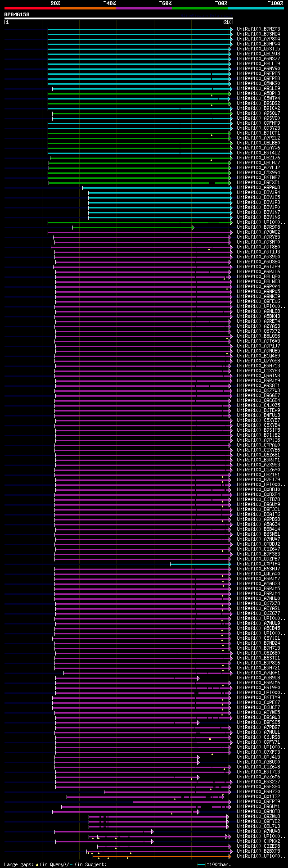Screen dimensions: 288x868
Task: Select hit label UniRef100_B9R9P8
Action: pos(259,227)
